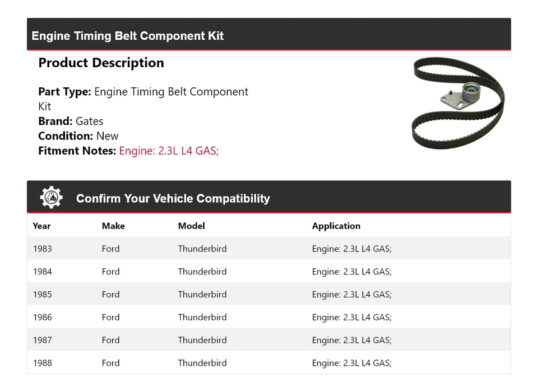
Task: Select the 1988 year cell
Action: pyautogui.click(x=42, y=363)
